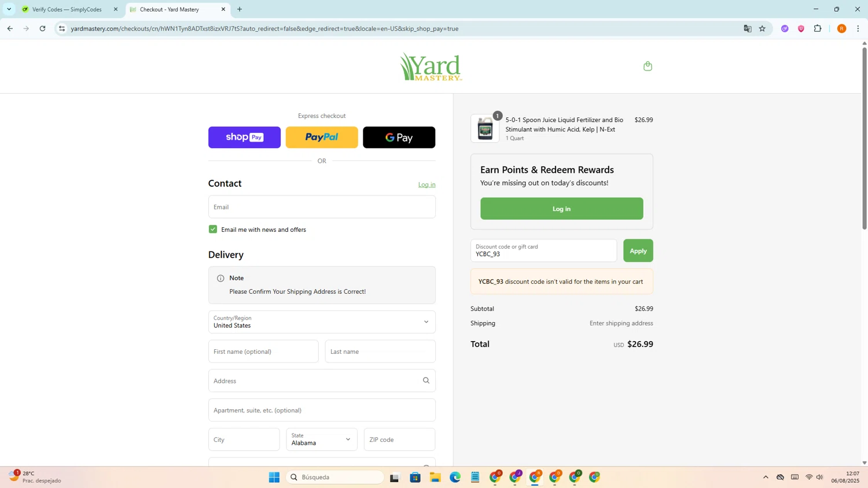Open the translate page icon
868x488 pixels.
coord(747,28)
